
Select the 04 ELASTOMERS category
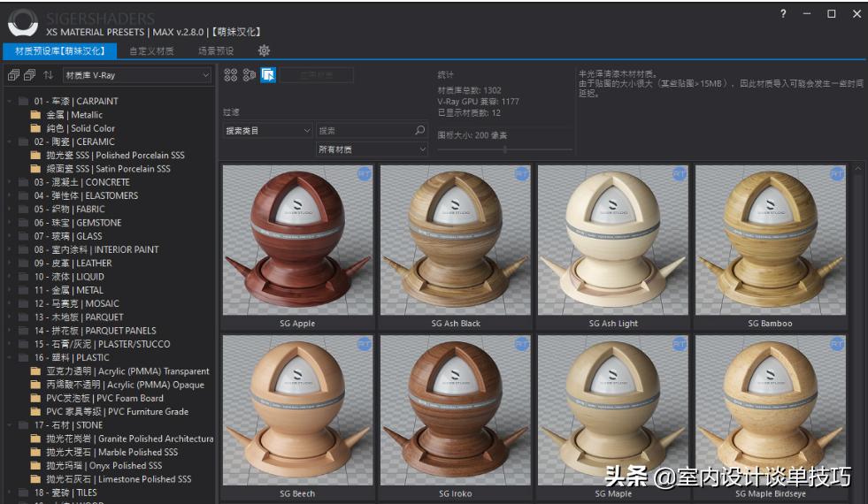tap(86, 195)
